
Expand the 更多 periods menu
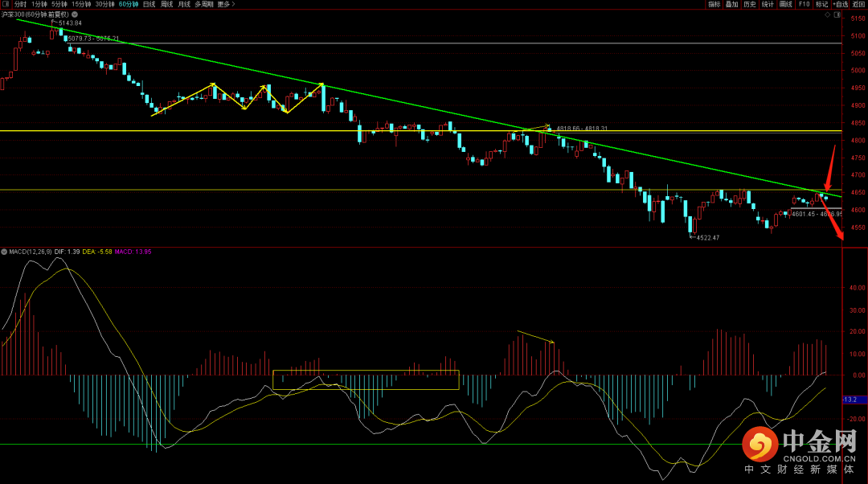(x=225, y=4)
